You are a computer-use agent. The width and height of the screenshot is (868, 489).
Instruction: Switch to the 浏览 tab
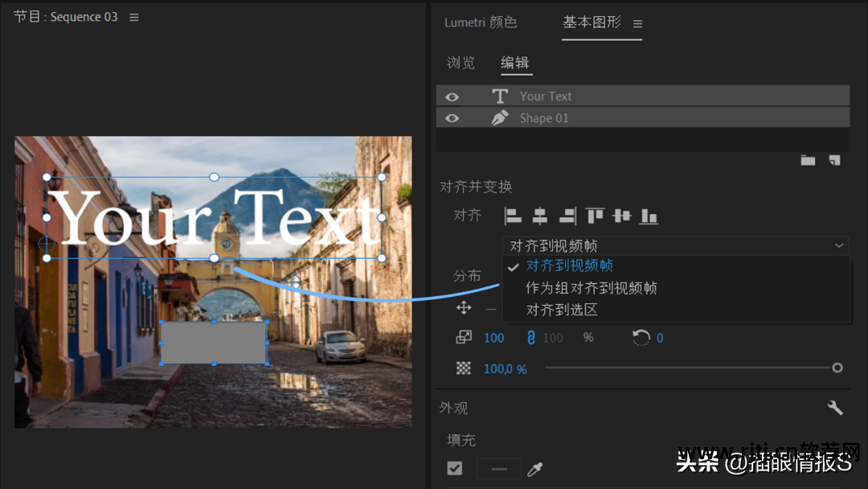(x=461, y=63)
